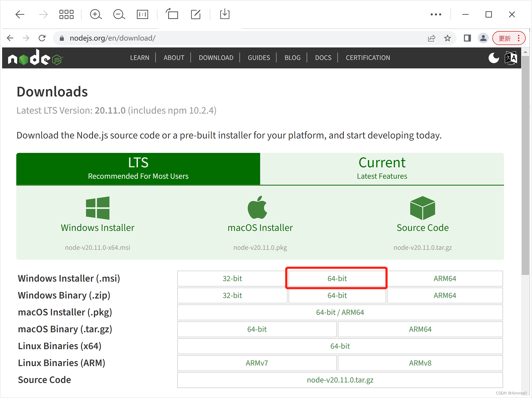Open the CERTIFICATION menu item
The width and height of the screenshot is (532, 398).
(x=368, y=58)
